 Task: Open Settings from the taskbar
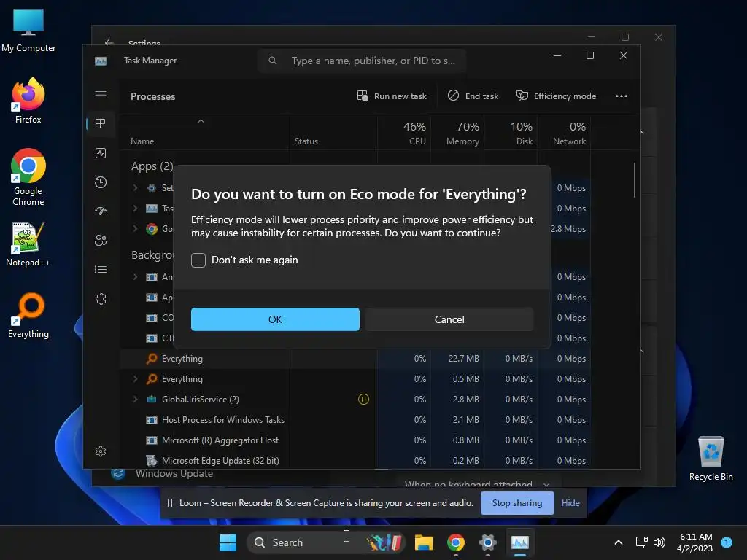coord(488,542)
